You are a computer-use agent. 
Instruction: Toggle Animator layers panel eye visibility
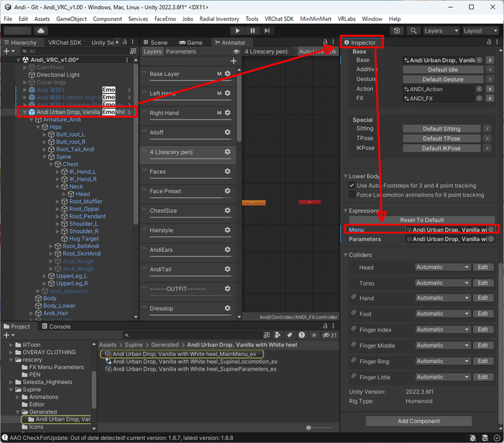pyautogui.click(x=236, y=52)
